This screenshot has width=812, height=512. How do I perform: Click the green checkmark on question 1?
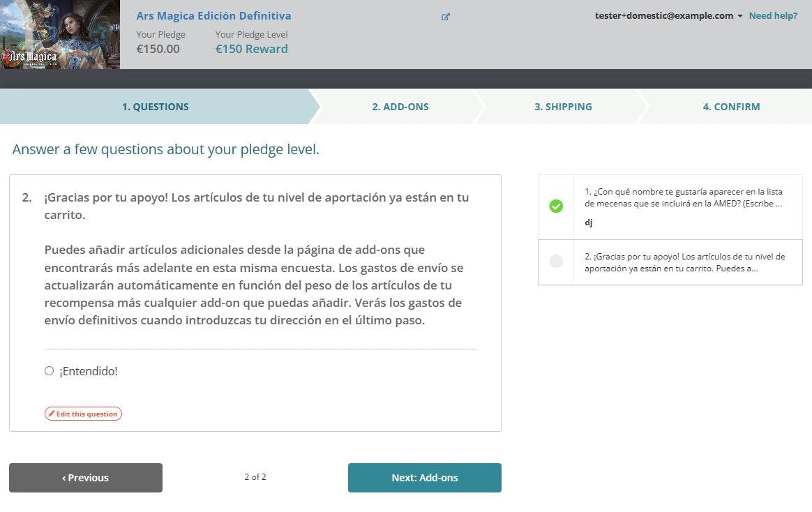556,206
